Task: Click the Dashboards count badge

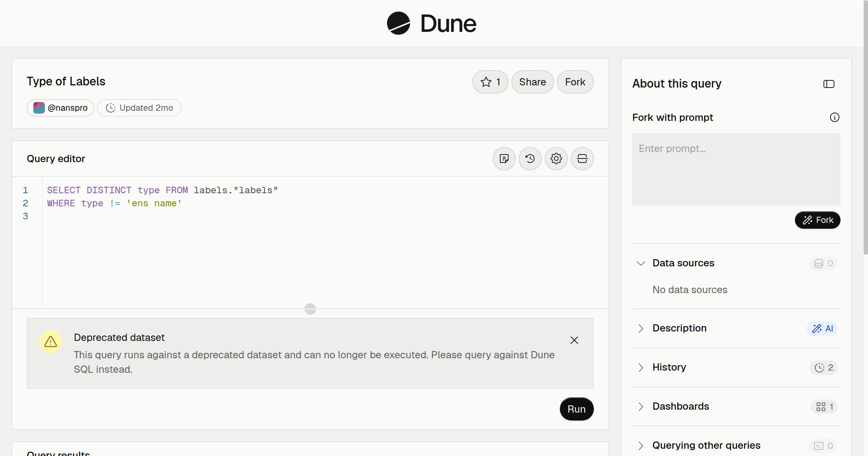Action: click(x=824, y=406)
